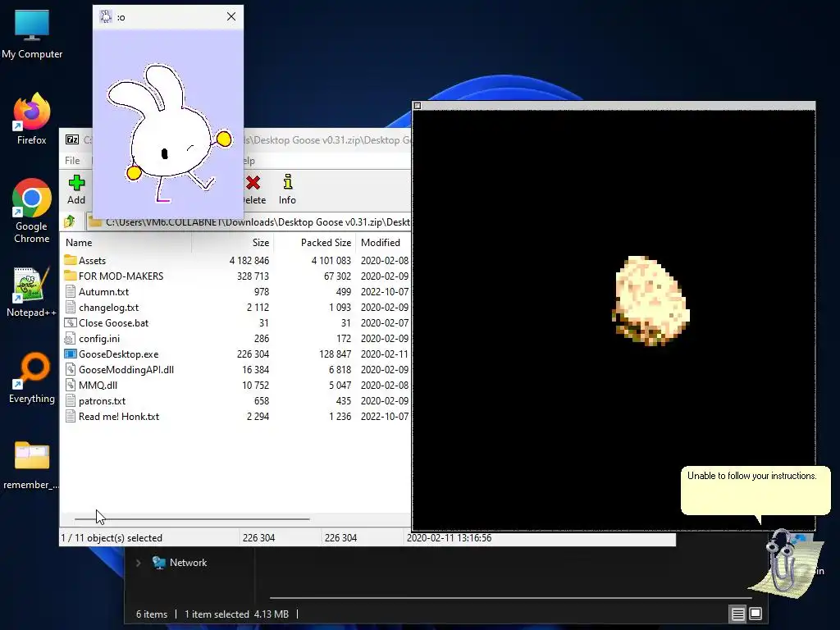Select the FOR MOD-MAKERS folder
Viewport: 840px width, 630px height.
(x=236, y=276)
